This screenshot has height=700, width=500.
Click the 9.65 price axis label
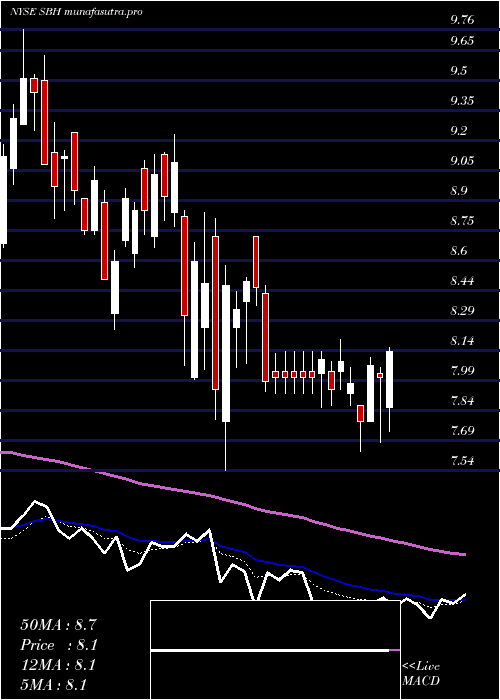pyautogui.click(x=462, y=41)
